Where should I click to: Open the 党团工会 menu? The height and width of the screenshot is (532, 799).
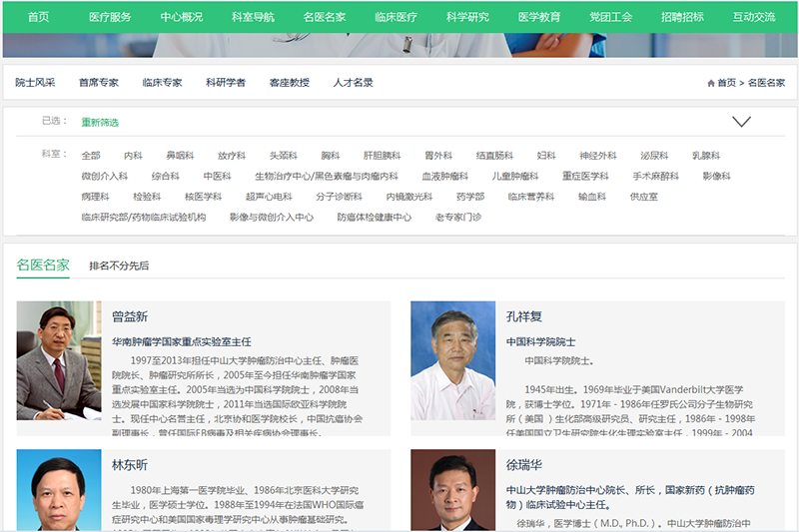(x=611, y=17)
